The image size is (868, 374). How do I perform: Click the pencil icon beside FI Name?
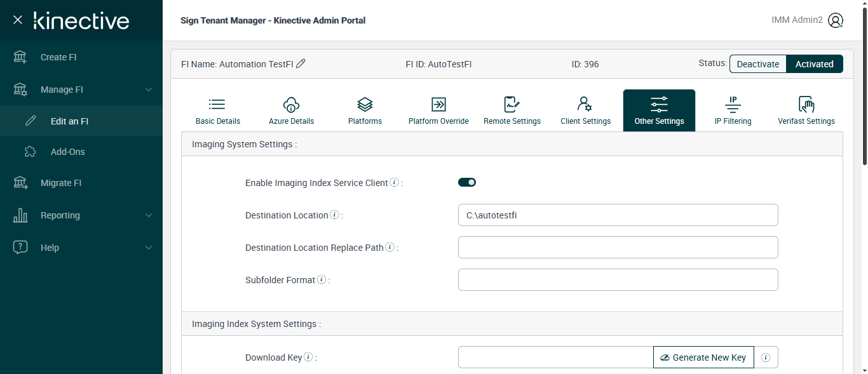(x=301, y=63)
